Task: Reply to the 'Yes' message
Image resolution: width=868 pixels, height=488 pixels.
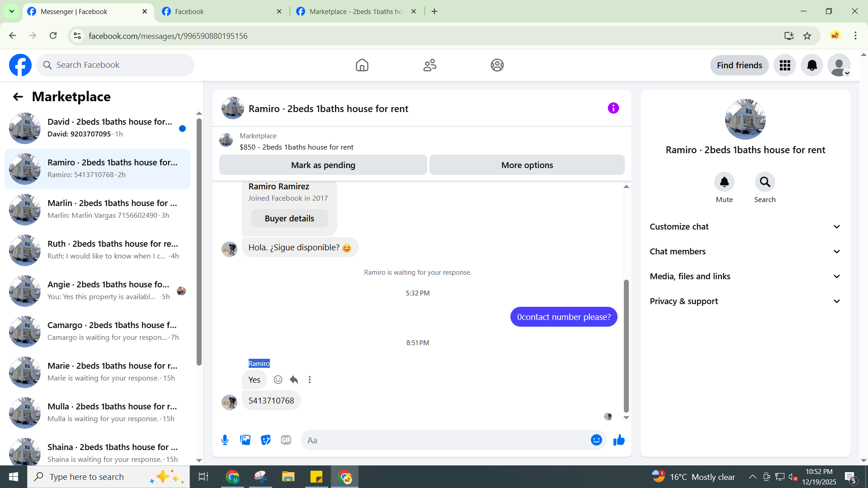Action: [x=294, y=380]
